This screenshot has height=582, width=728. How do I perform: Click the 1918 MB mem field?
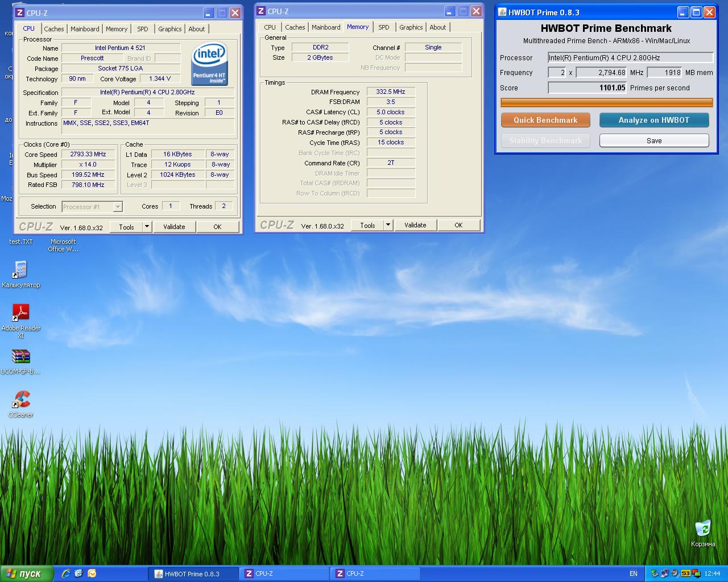(x=664, y=72)
